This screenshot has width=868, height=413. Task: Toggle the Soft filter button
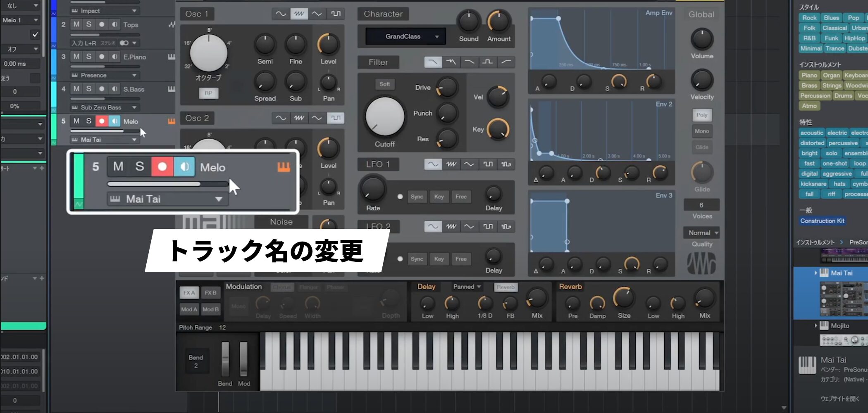[x=384, y=84]
